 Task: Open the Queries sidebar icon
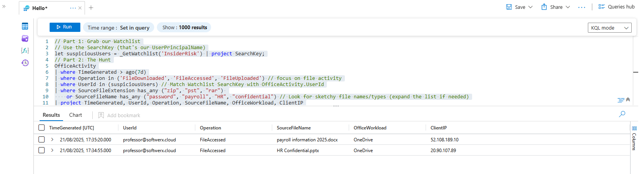25,38
